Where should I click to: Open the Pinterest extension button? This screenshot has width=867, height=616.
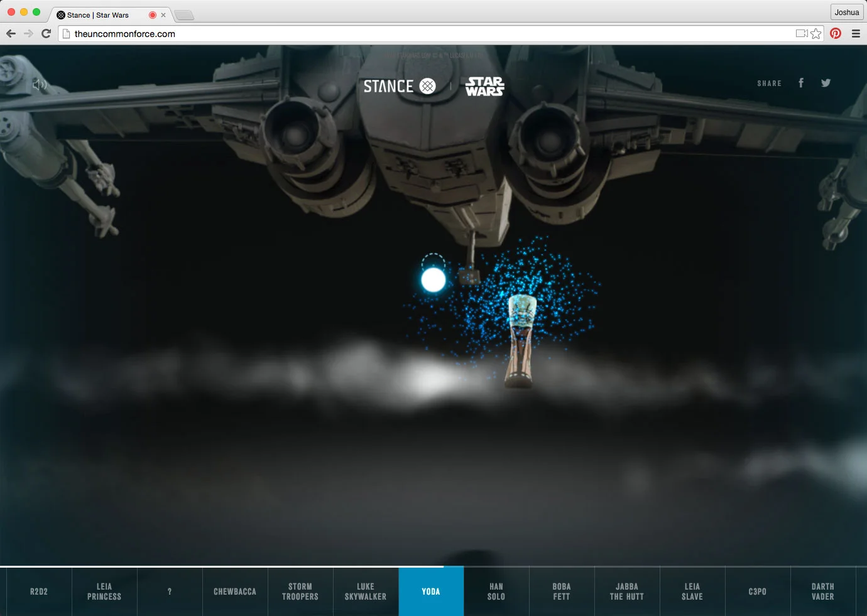836,33
